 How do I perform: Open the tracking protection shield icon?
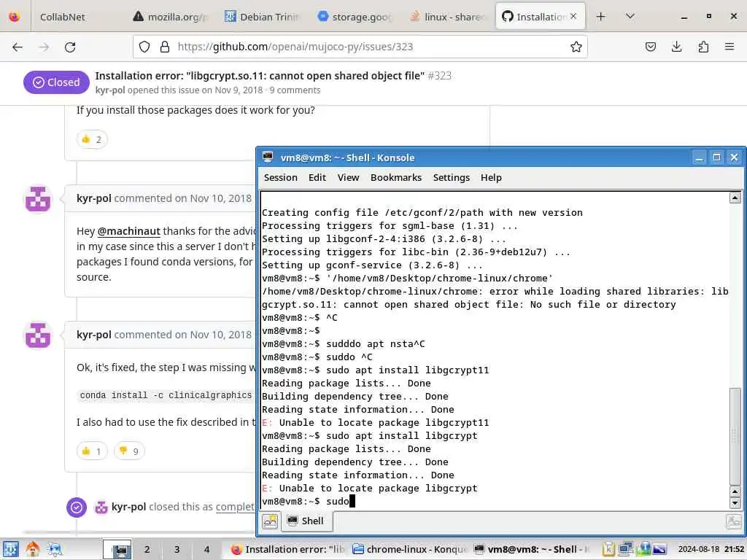pos(144,47)
